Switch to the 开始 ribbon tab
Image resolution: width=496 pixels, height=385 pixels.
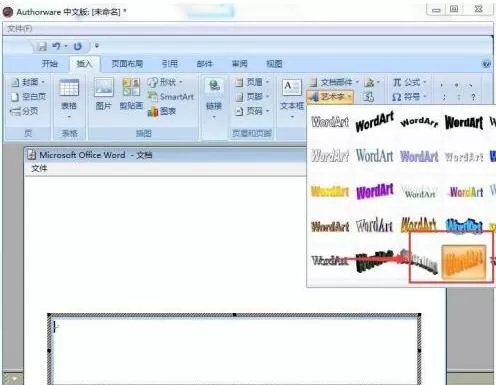tap(50, 63)
